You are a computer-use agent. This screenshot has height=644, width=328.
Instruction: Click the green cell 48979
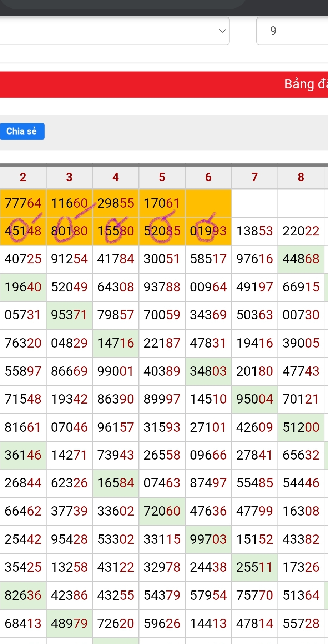click(x=69, y=623)
